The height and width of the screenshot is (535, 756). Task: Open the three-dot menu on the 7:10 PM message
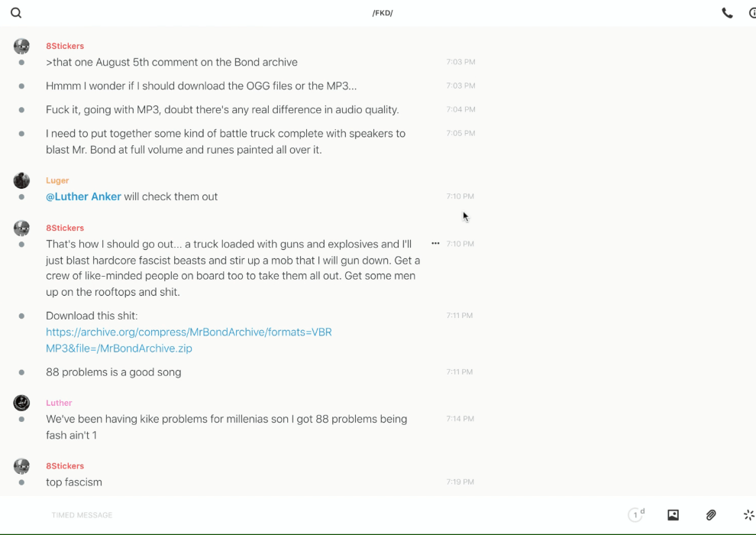click(435, 244)
